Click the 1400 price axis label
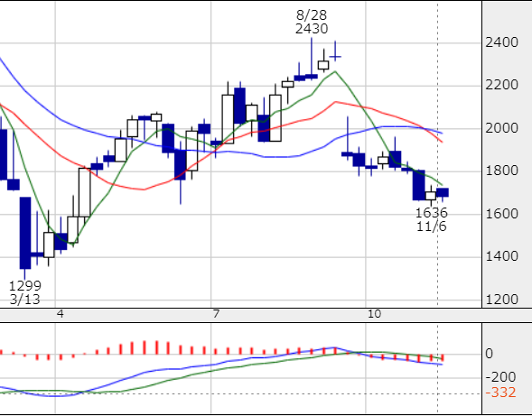Screen dimensions: 532x416 pos(502,256)
